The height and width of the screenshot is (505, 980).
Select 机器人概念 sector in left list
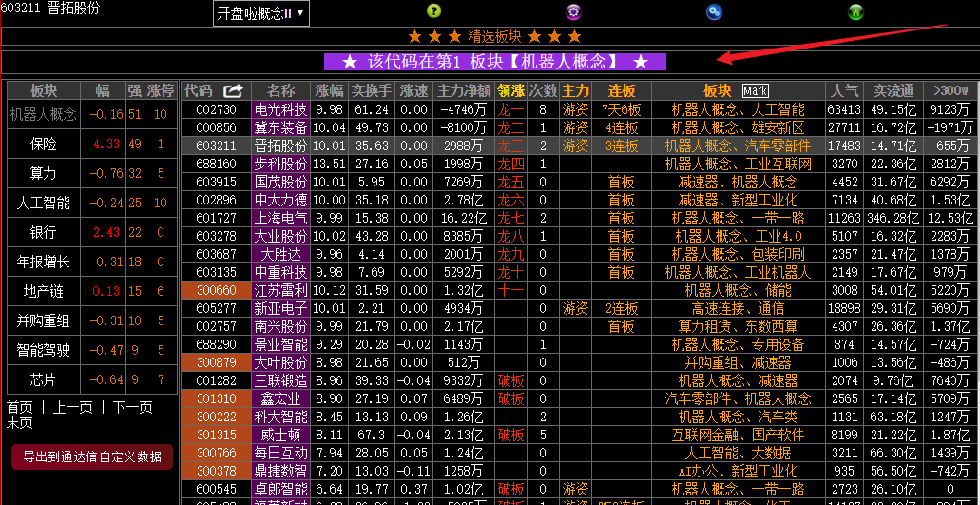43,114
